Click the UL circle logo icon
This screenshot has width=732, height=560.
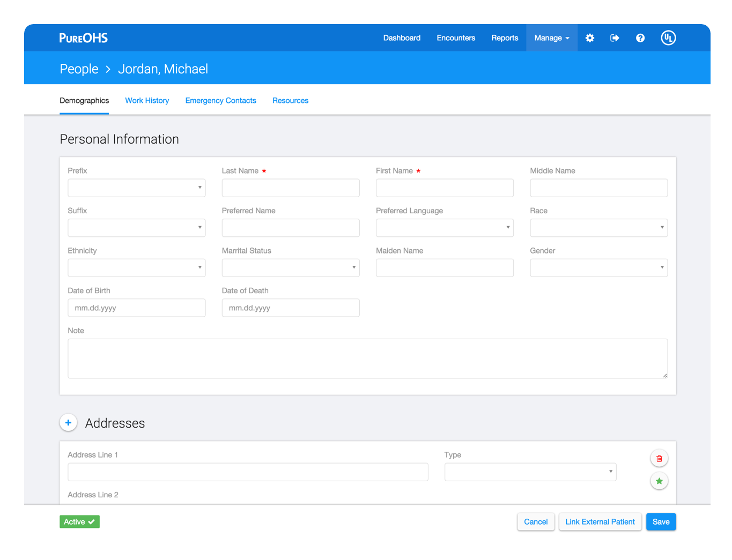pyautogui.click(x=668, y=38)
